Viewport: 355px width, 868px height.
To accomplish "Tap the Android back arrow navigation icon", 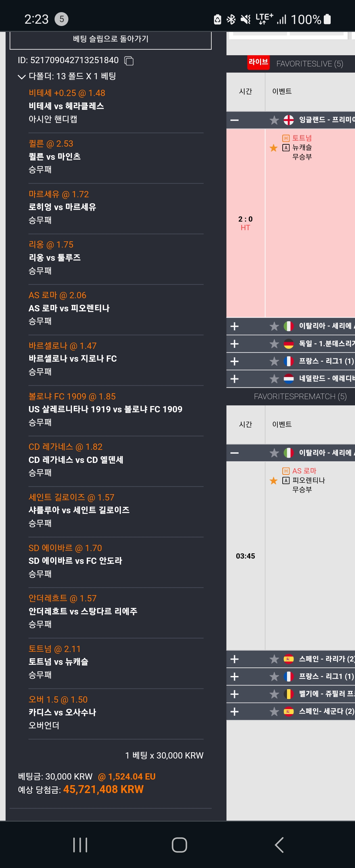I will pyautogui.click(x=279, y=845).
